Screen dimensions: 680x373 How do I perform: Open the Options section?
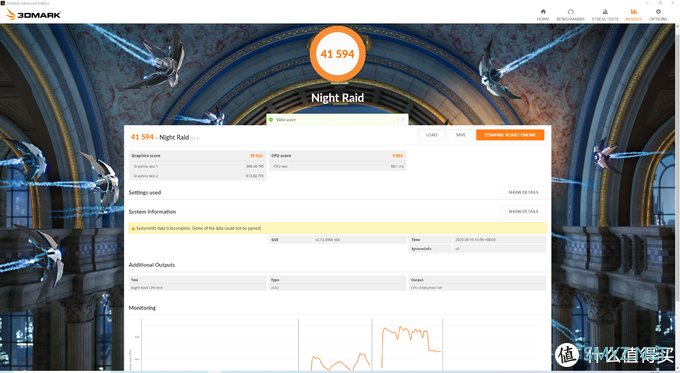658,15
